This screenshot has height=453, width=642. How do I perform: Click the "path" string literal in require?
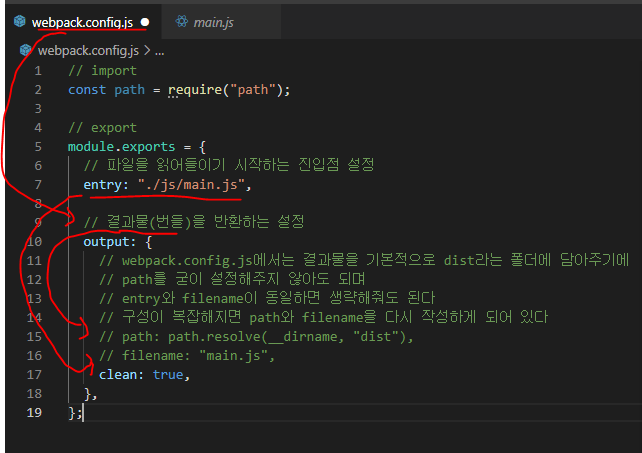tap(253, 90)
